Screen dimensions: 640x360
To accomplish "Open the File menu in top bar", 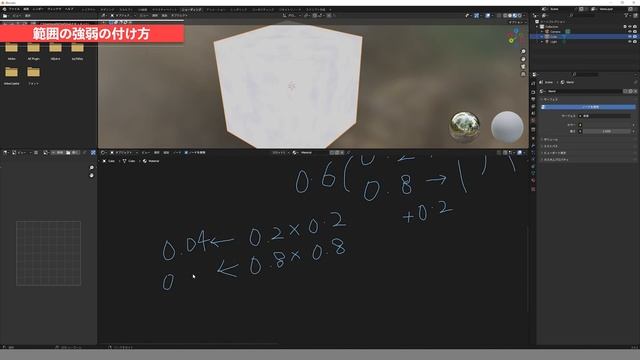I will pyautogui.click(x=14, y=9).
